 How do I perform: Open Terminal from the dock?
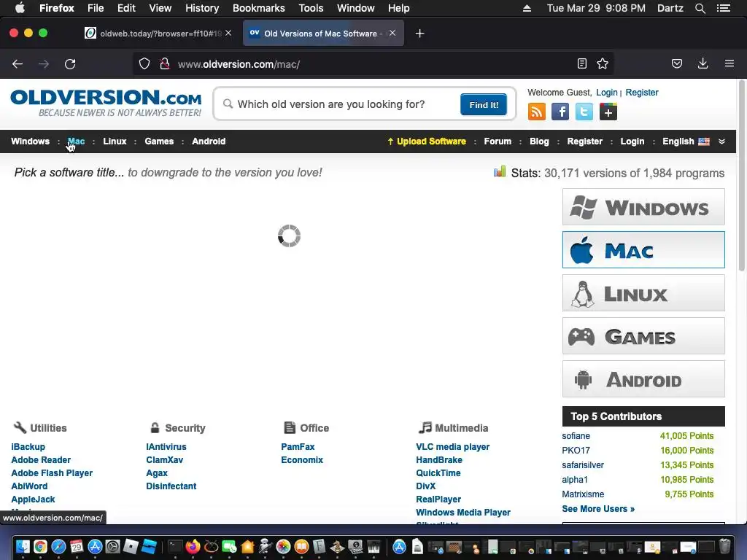pyautogui.click(x=175, y=546)
